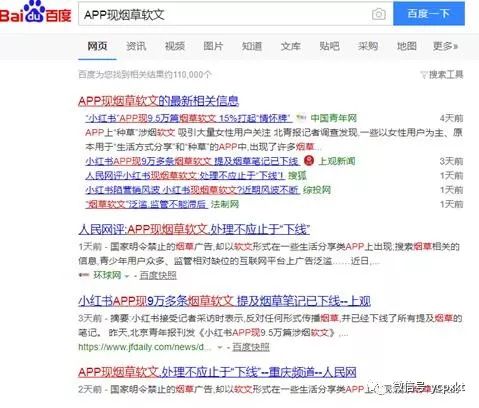This screenshot has width=479, height=408.
Task: Go to the 贴吧 tab
Action: click(329, 46)
